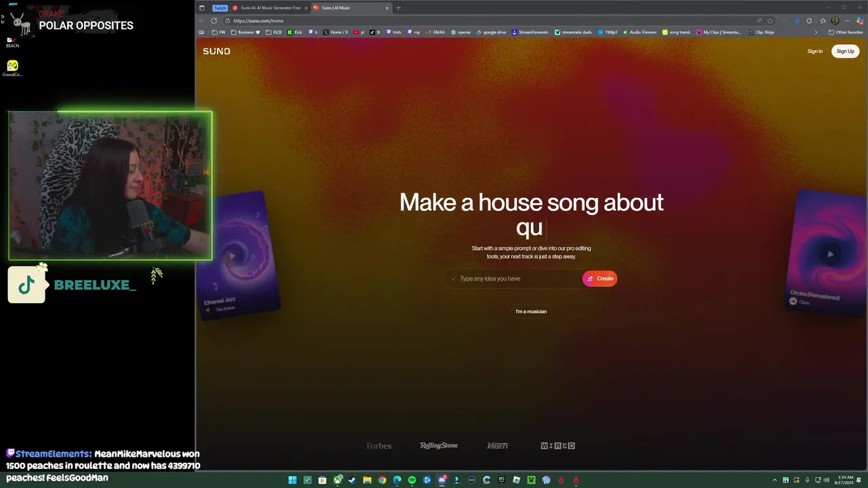Open the YtMp3 bookmark

click(608, 32)
